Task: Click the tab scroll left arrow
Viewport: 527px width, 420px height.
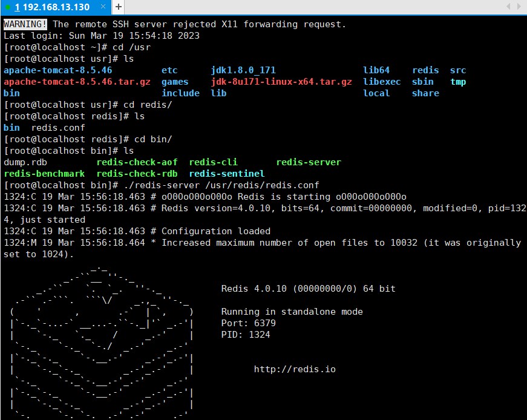Action: point(508,7)
